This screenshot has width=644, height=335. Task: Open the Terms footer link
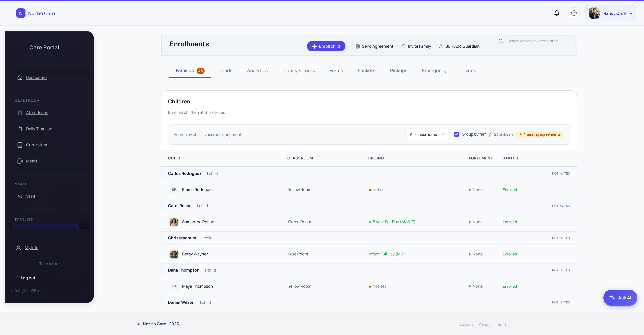click(x=501, y=324)
